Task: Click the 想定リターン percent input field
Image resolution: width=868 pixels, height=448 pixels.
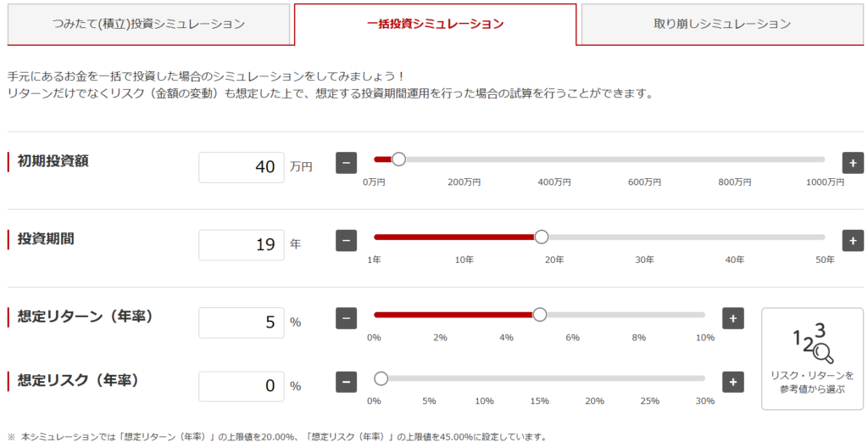Action: [242, 322]
